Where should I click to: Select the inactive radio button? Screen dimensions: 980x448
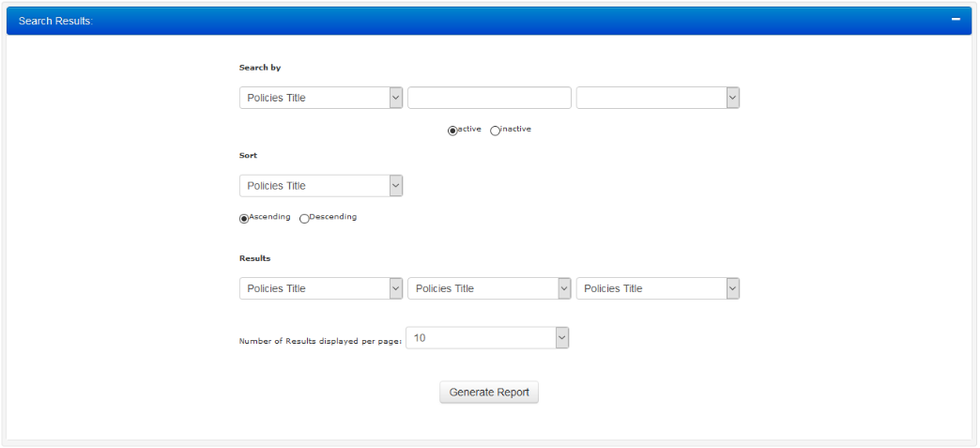495,131
